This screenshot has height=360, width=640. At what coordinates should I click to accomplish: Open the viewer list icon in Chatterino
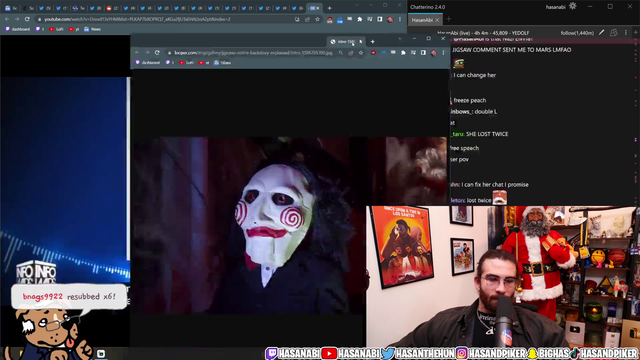(613, 33)
